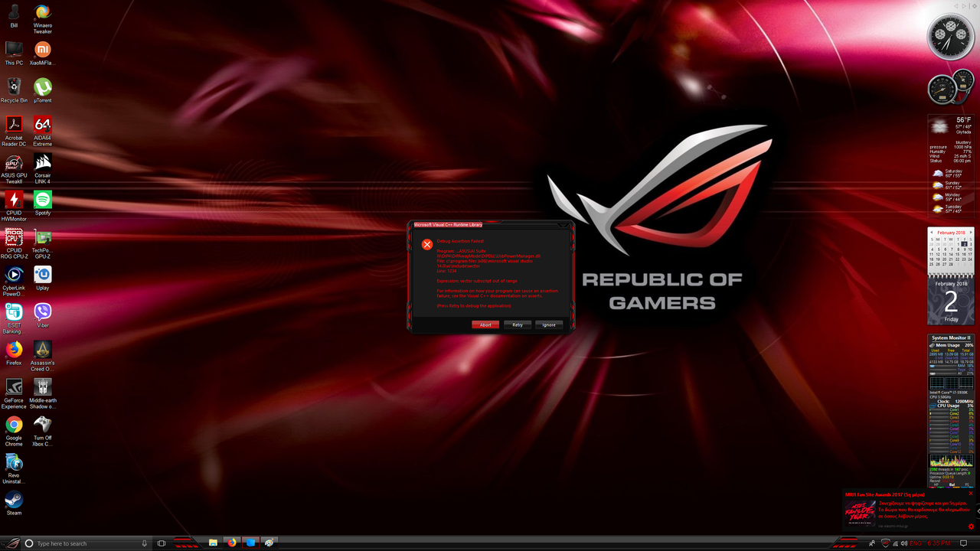Select Saturday forecast in weather gadget
The image size is (980, 551).
pyautogui.click(x=951, y=174)
